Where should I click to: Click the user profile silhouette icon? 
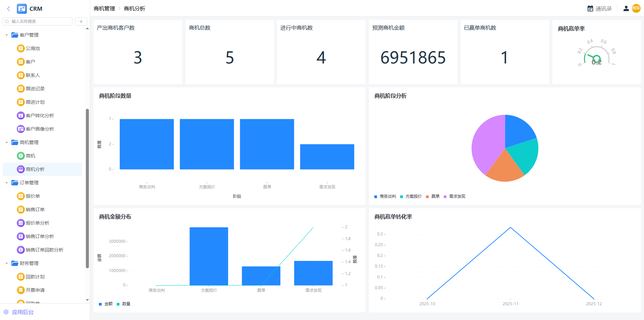coord(626,9)
